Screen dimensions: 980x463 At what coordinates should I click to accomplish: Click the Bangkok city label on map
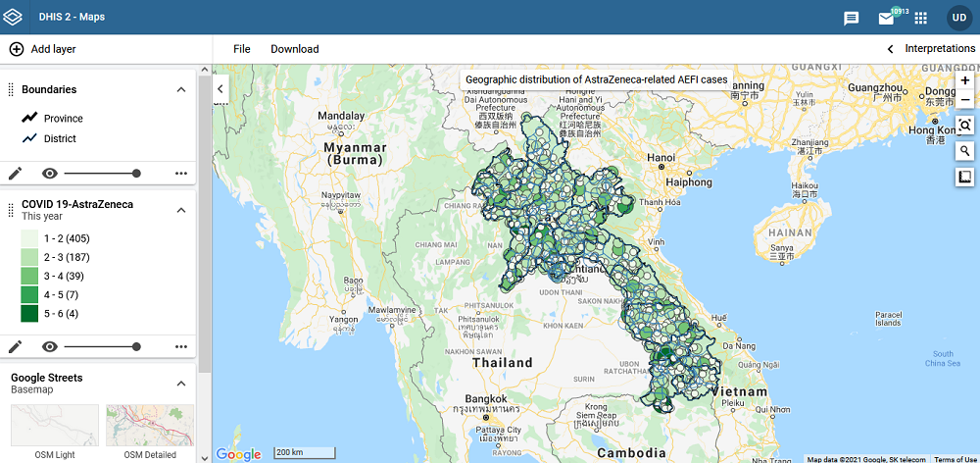pyautogui.click(x=486, y=398)
